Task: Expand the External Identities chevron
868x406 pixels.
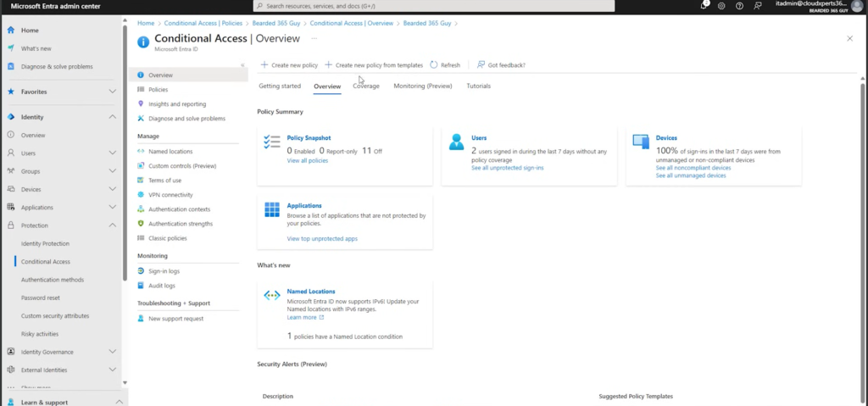Action: tap(113, 370)
